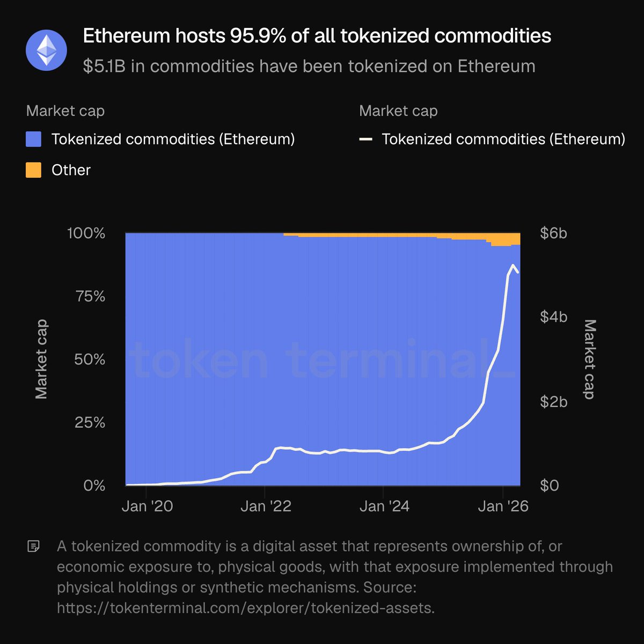Click the orange Other legend swatch
Screen dimensions: 644x644
(34, 170)
